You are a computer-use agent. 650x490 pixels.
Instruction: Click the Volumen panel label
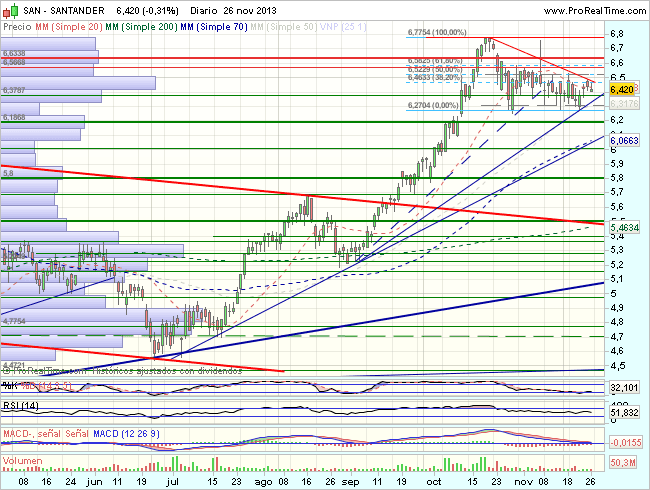pyautogui.click(x=22, y=461)
